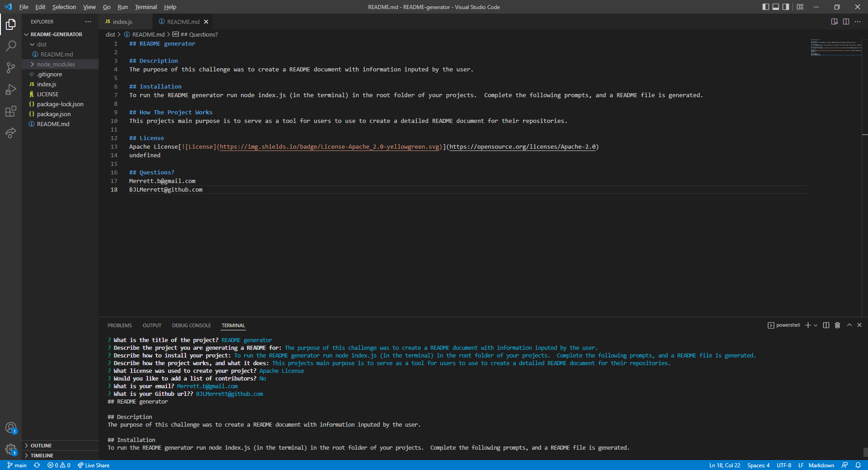Open the notifications bell
The width and height of the screenshot is (868, 470).
(859, 465)
